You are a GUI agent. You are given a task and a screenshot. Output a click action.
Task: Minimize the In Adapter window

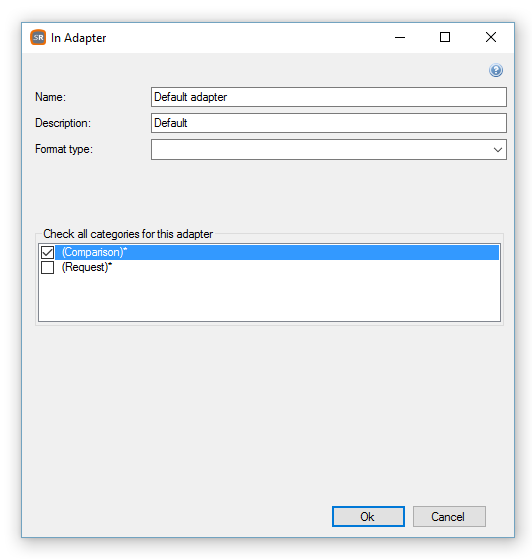point(400,37)
